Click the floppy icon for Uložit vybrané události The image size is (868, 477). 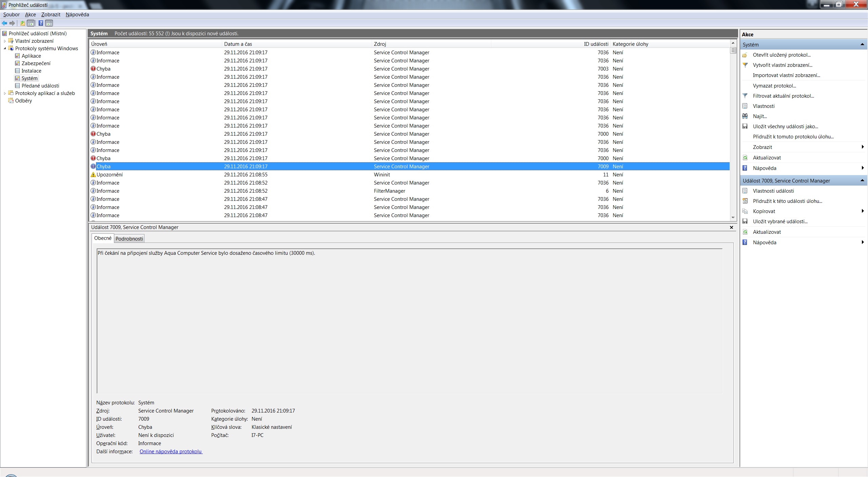[x=745, y=221]
